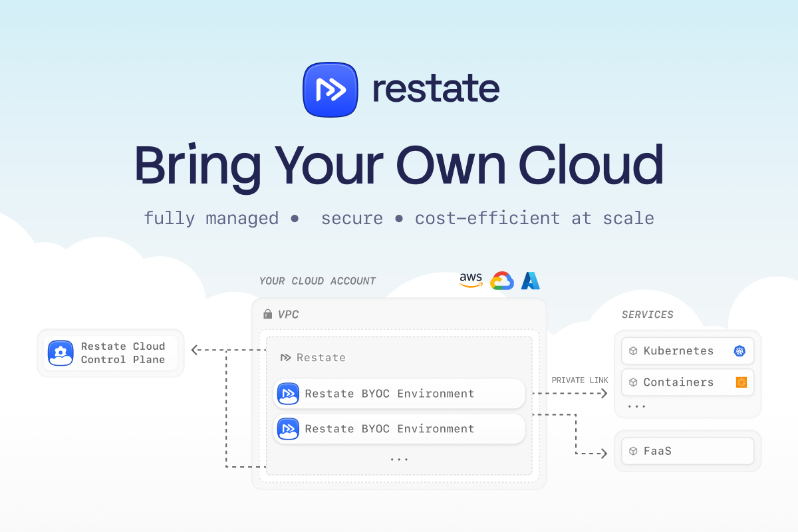The width and height of the screenshot is (798, 532).
Task: Click the 'VPC' label
Action: pos(288,314)
